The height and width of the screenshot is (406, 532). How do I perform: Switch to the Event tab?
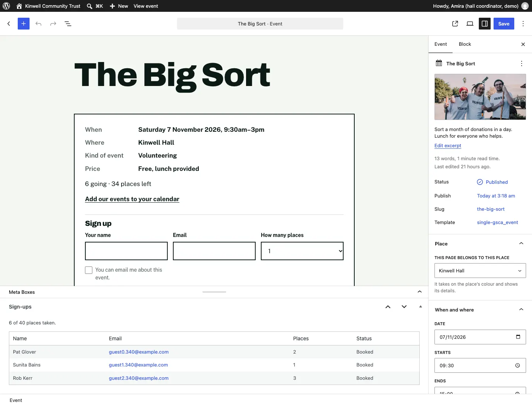(x=441, y=44)
